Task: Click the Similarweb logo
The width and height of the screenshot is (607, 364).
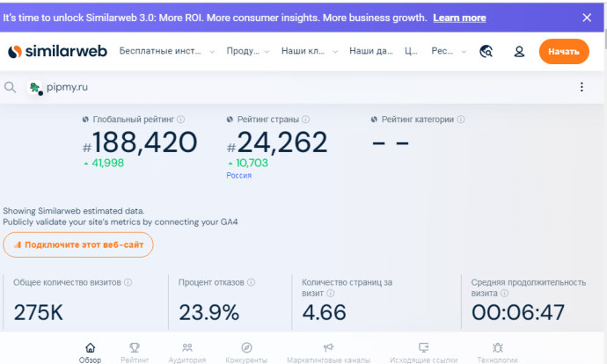Action: [57, 51]
